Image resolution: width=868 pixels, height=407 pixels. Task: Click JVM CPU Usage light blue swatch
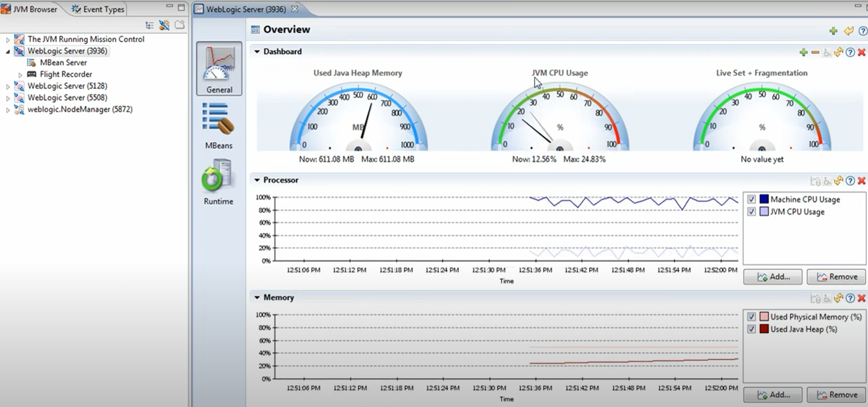tap(764, 211)
